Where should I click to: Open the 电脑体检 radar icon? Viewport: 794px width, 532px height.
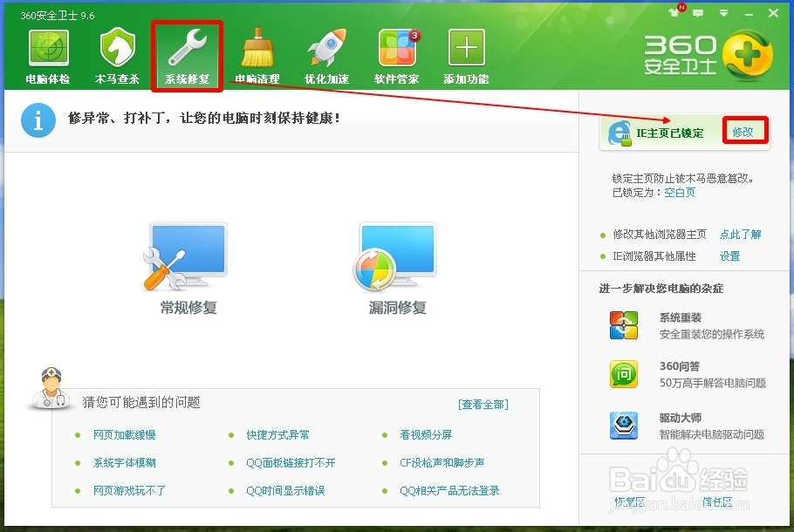[x=48, y=49]
